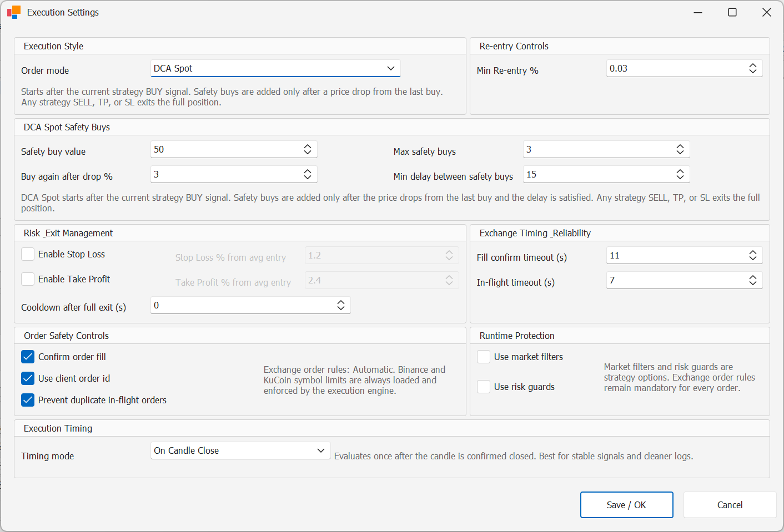
Task: Click the application icon in the title bar
Action: 14,12
